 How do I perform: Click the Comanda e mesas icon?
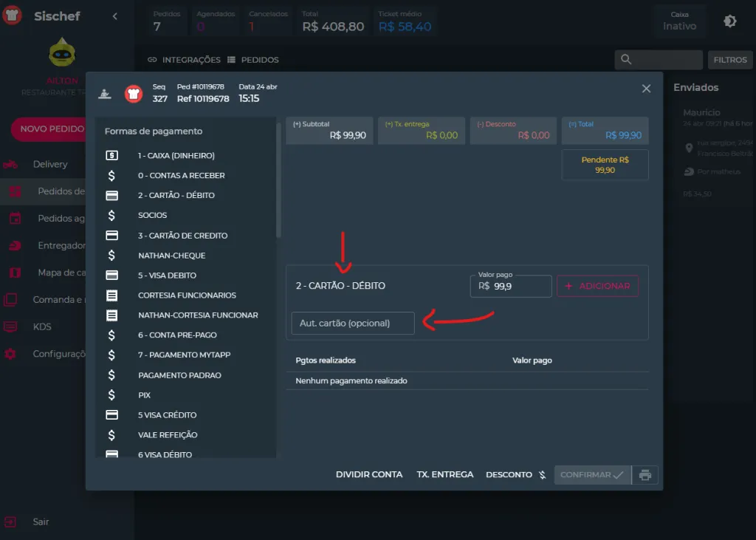pyautogui.click(x=10, y=300)
